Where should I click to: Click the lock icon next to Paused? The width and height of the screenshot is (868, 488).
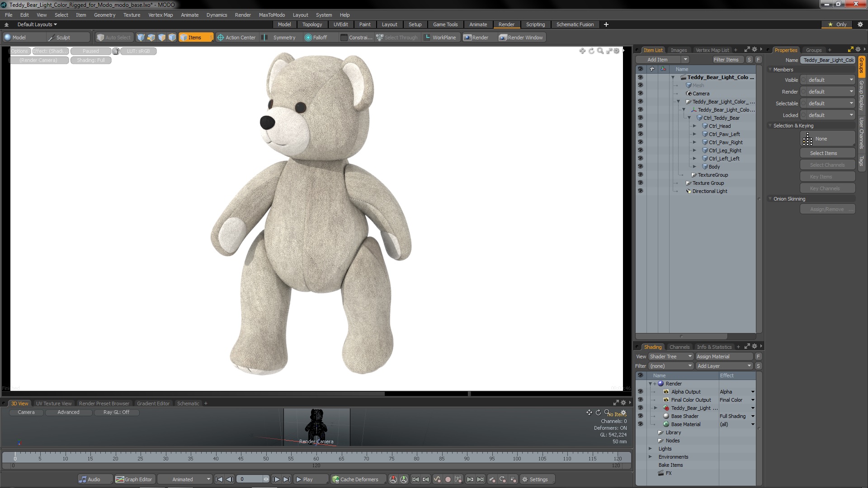pos(116,51)
